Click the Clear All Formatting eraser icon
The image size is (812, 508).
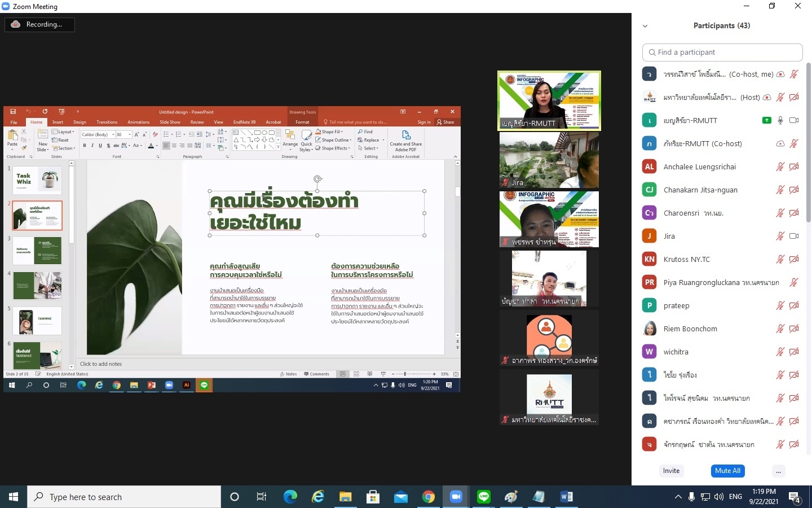(156, 134)
